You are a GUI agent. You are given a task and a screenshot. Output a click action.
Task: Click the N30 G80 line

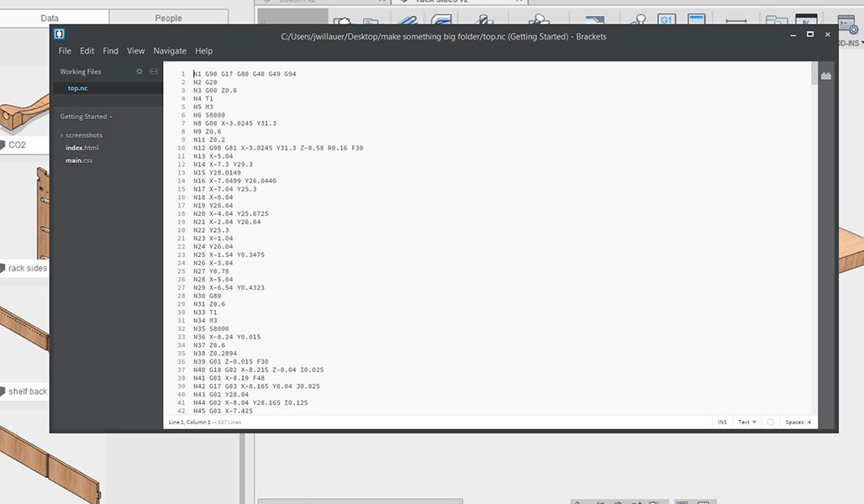click(208, 296)
